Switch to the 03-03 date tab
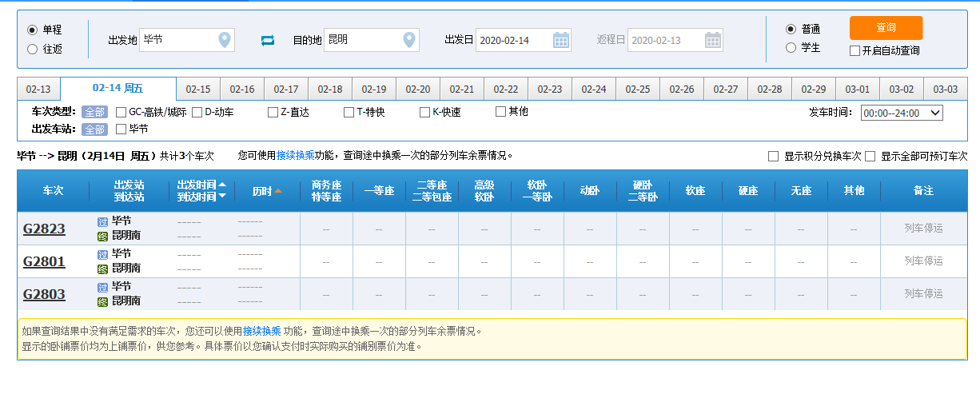This screenshot has width=980, height=402. [946, 89]
